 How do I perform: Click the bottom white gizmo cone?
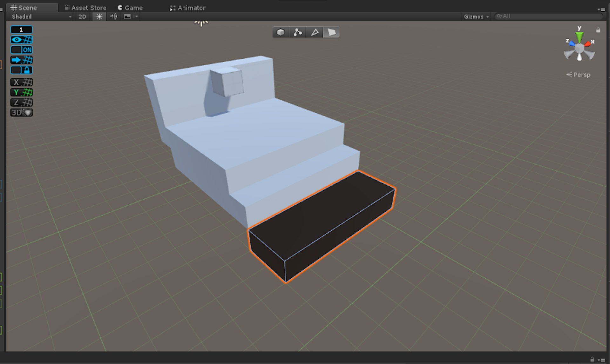point(579,57)
